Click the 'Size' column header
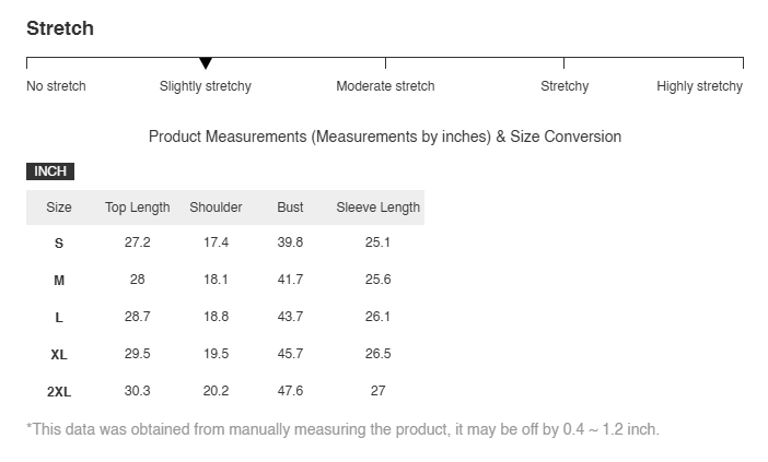The width and height of the screenshot is (768, 462). tap(59, 208)
